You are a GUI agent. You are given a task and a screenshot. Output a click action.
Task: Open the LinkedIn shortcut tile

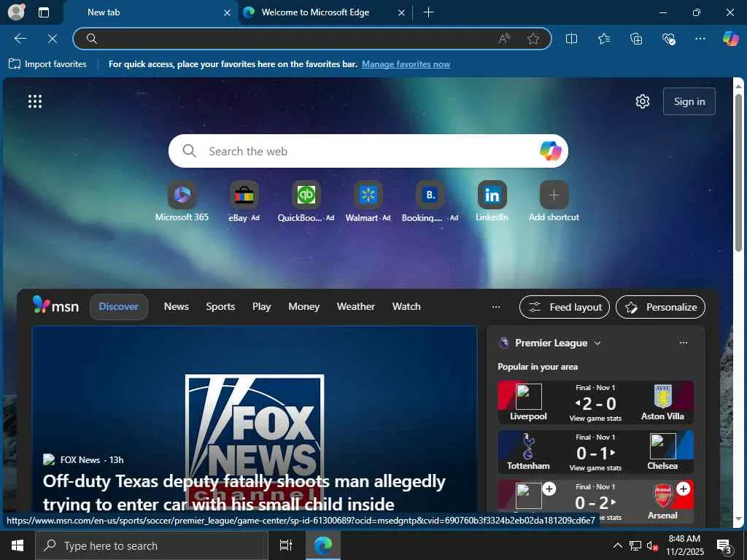pyautogui.click(x=492, y=201)
